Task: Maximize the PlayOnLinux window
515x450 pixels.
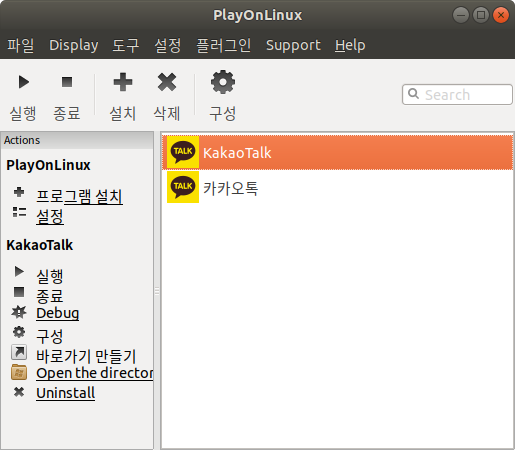Action: click(481, 15)
